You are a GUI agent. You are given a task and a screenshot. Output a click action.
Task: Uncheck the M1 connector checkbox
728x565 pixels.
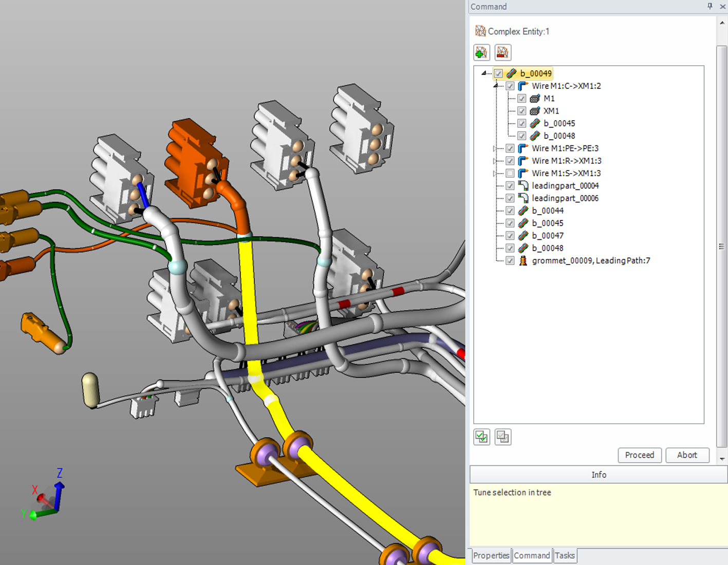tap(522, 98)
